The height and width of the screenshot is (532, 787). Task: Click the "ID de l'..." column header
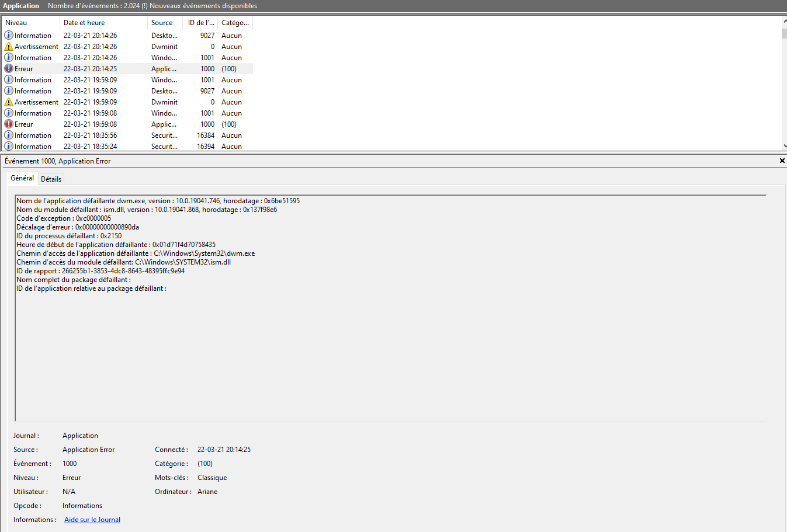[x=201, y=23]
